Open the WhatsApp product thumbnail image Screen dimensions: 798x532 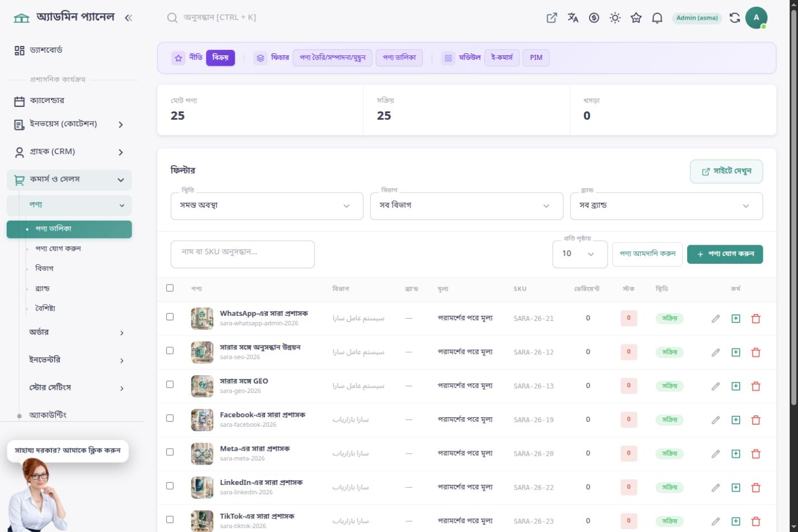point(202,319)
